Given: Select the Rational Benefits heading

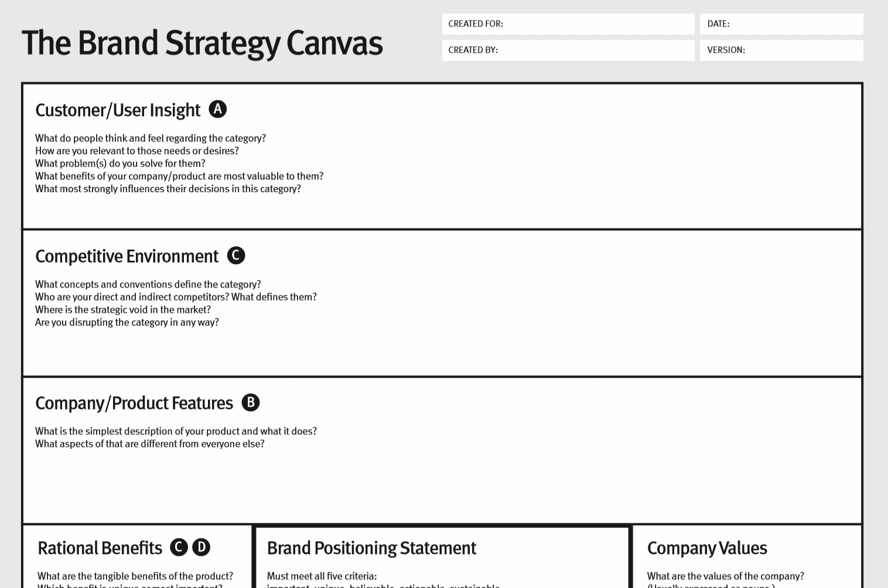Looking at the screenshot, I should [100, 548].
